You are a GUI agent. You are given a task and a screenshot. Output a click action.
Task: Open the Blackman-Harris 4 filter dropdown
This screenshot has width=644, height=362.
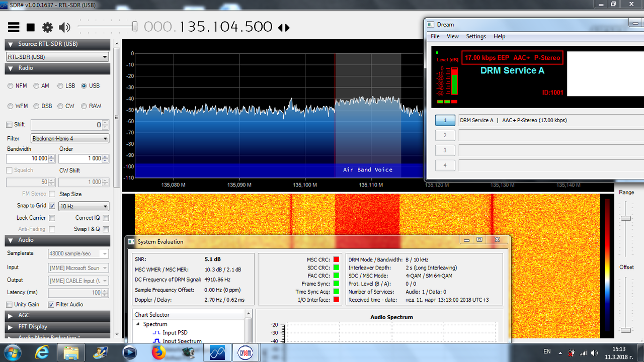pyautogui.click(x=69, y=138)
